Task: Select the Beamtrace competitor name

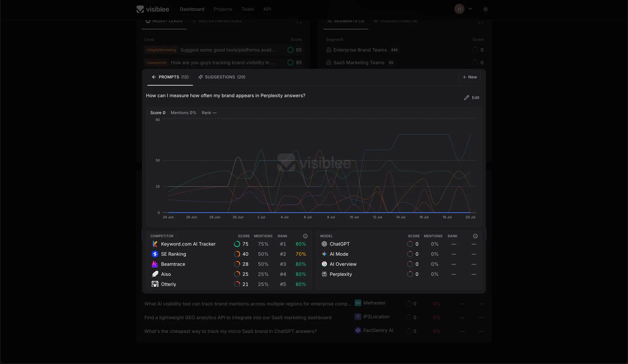Action: [173, 264]
